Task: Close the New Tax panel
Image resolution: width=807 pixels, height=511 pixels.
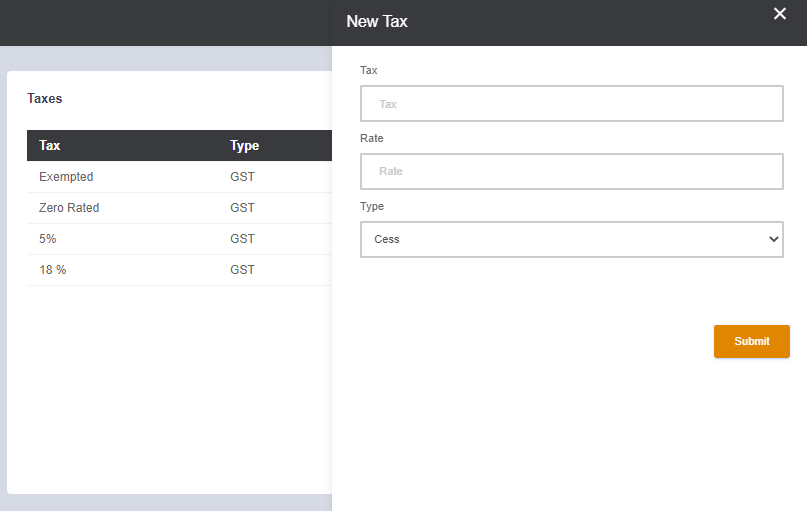Action: [x=780, y=14]
